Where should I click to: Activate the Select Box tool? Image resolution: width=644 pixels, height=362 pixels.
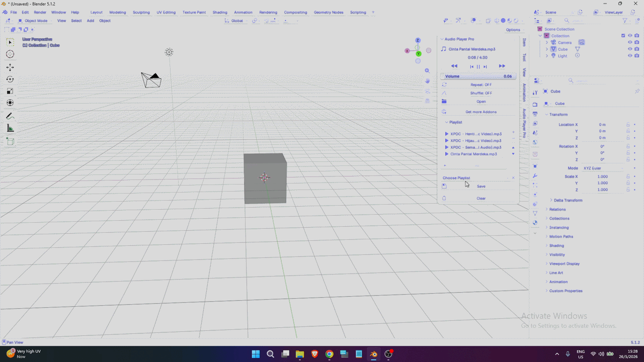coord(10,42)
